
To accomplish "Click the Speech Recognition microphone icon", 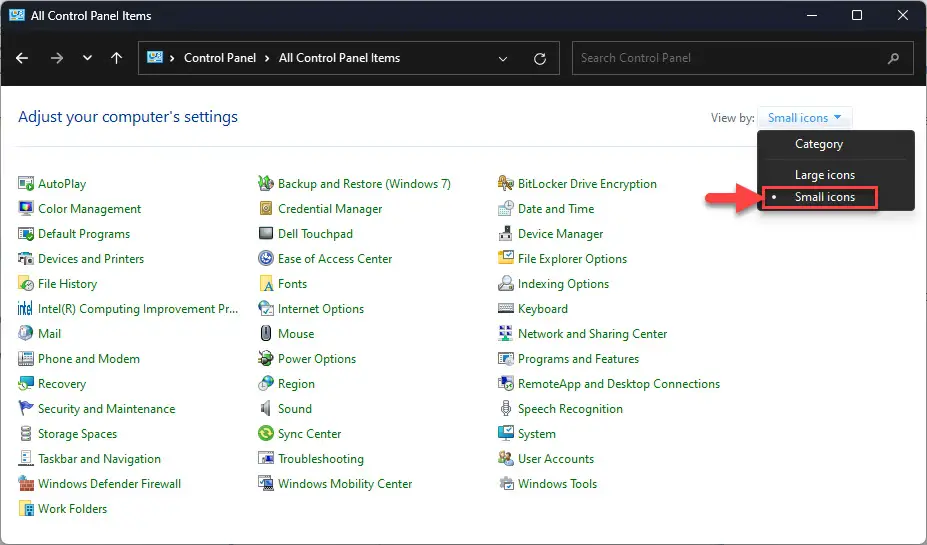I will point(505,408).
